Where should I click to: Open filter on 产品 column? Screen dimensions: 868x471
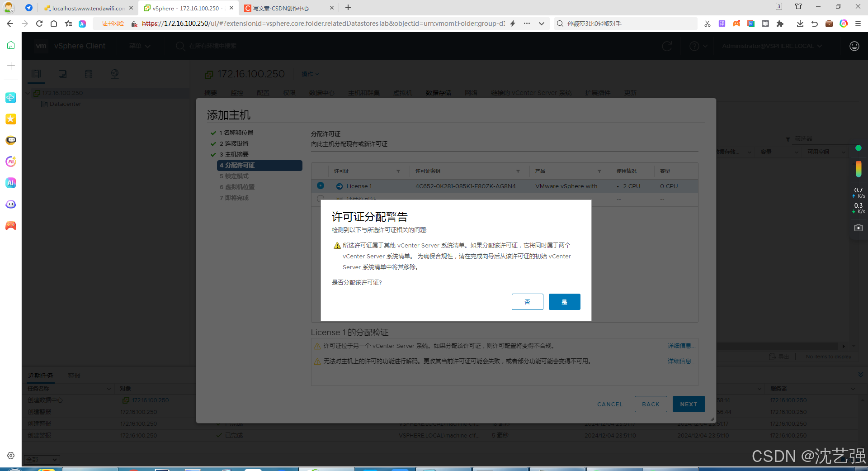tap(599, 171)
